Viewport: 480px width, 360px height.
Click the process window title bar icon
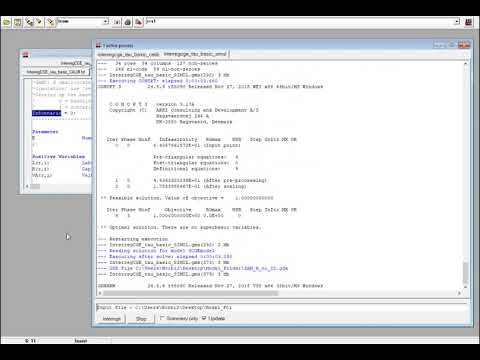[x=98, y=45]
